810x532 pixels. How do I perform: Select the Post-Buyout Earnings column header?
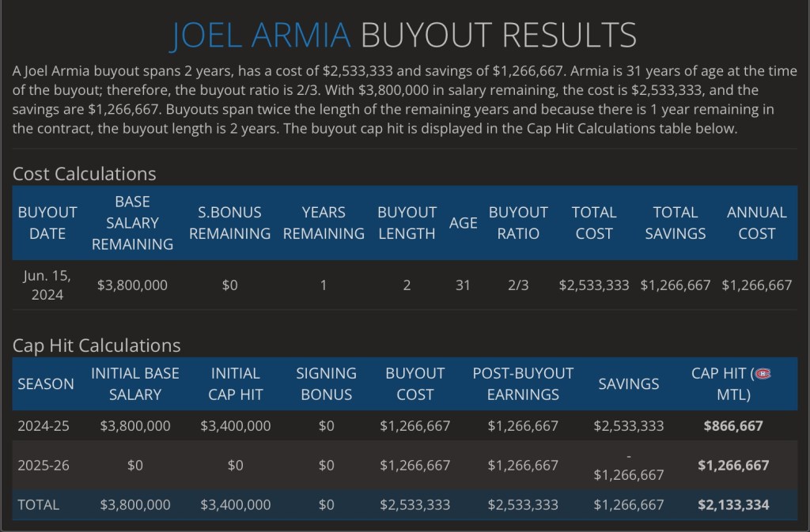tap(522, 383)
